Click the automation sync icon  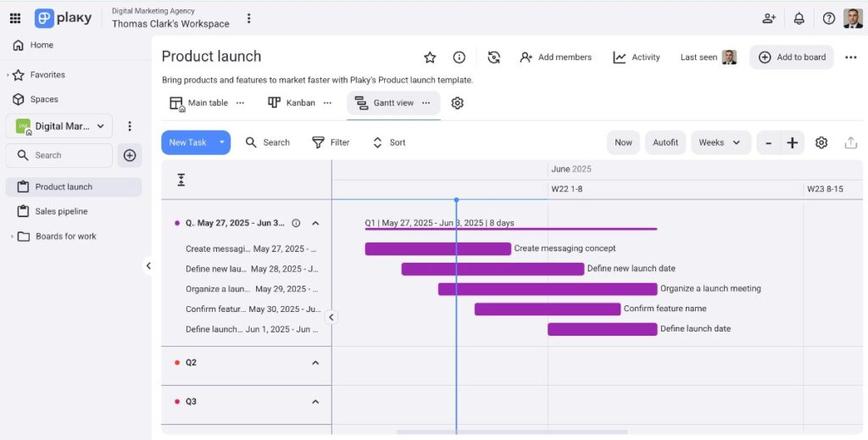[x=494, y=57]
